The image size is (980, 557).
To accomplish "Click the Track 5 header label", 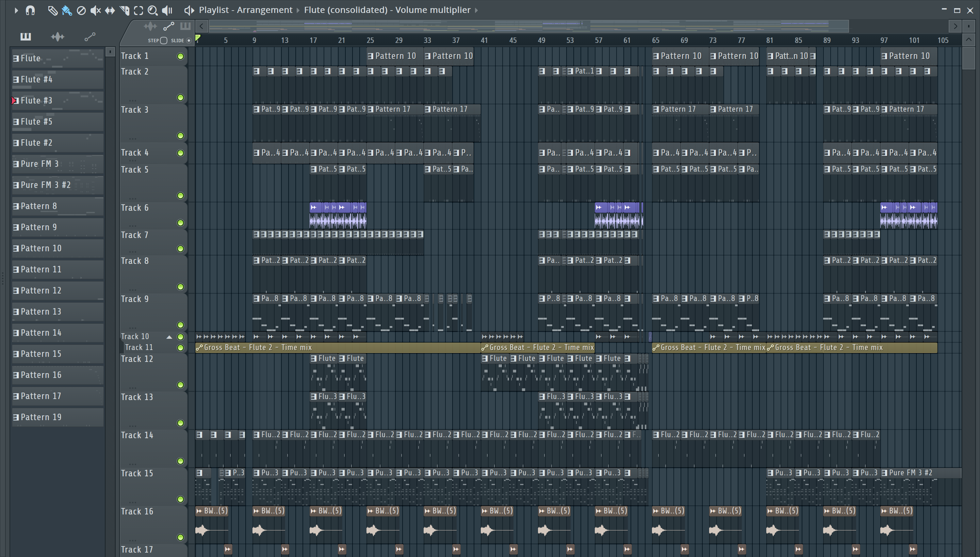I will pos(134,170).
